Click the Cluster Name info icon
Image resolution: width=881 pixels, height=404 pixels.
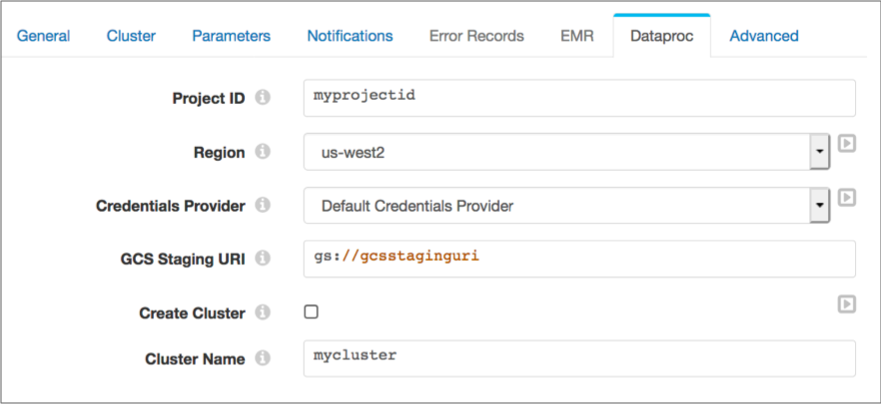click(262, 358)
